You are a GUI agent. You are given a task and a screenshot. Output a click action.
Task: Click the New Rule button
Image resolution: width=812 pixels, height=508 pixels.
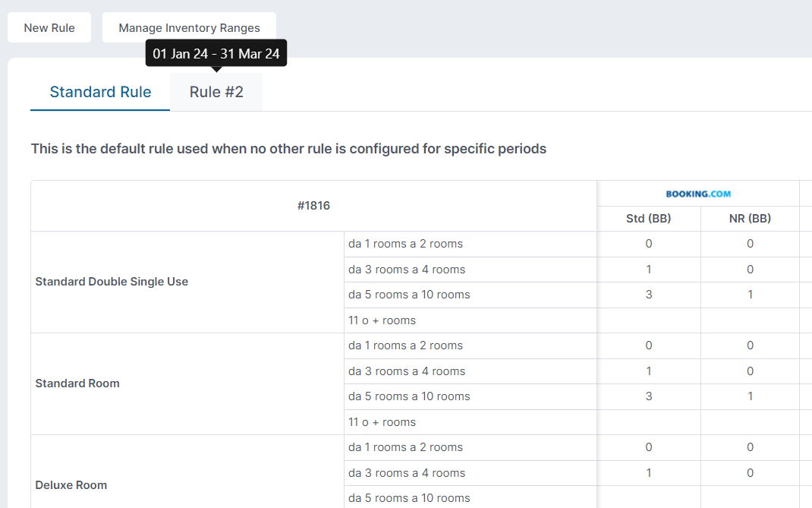49,28
